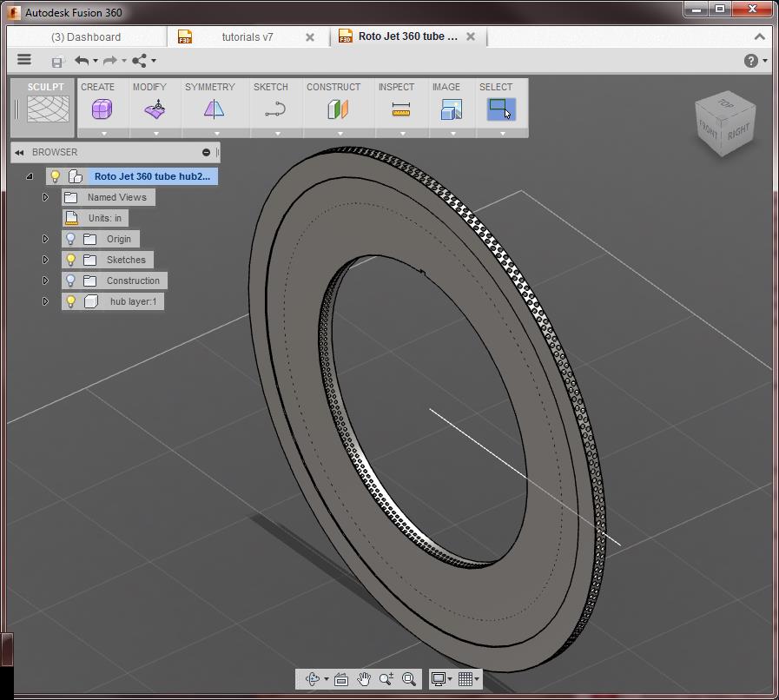Click the Create Box sculpt icon
Screen dimensions: 779x700
point(102,109)
